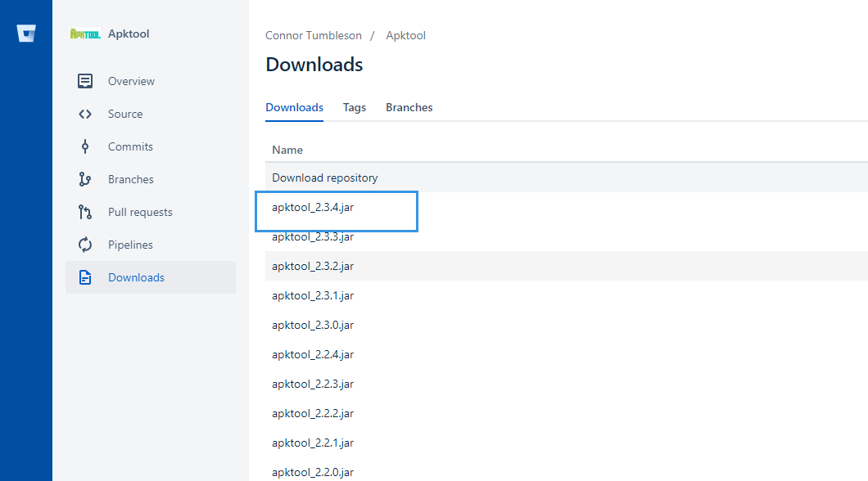Download apktool_2.2.1.jar
The width and height of the screenshot is (868, 481).
313,443
